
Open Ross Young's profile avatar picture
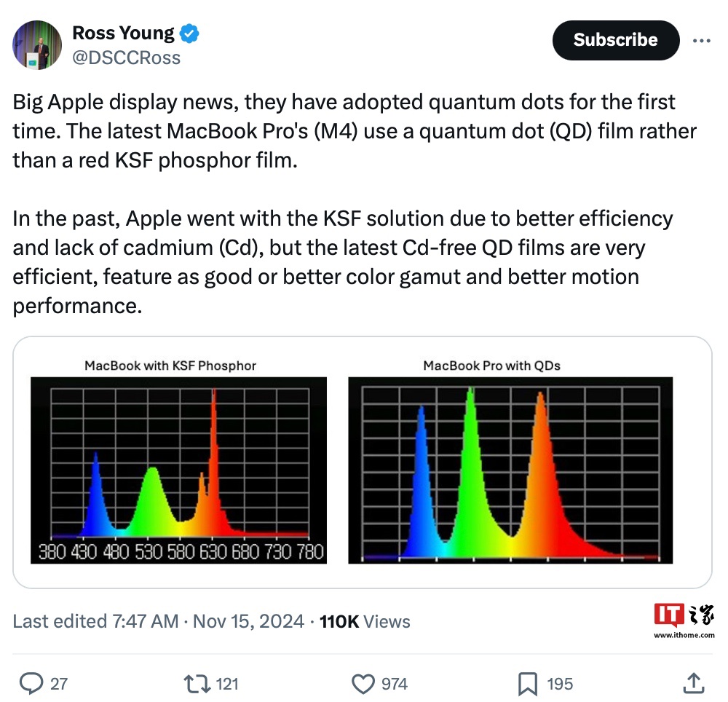click(x=37, y=45)
